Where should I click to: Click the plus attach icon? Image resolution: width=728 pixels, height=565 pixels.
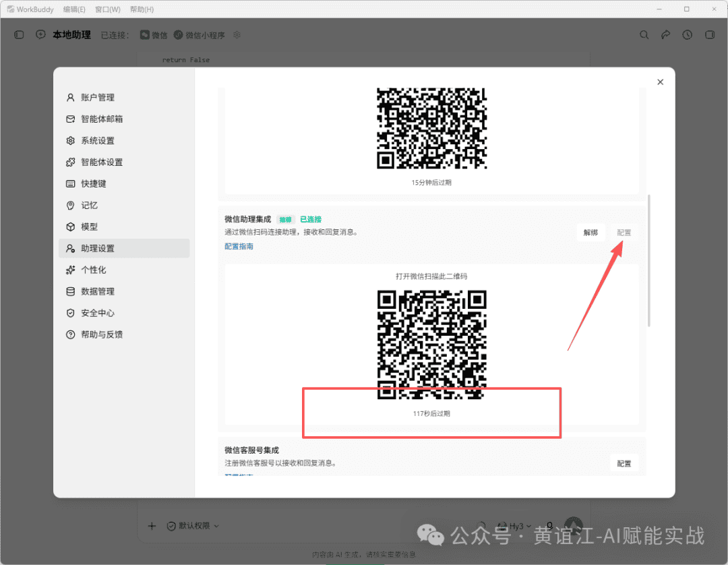click(x=152, y=526)
